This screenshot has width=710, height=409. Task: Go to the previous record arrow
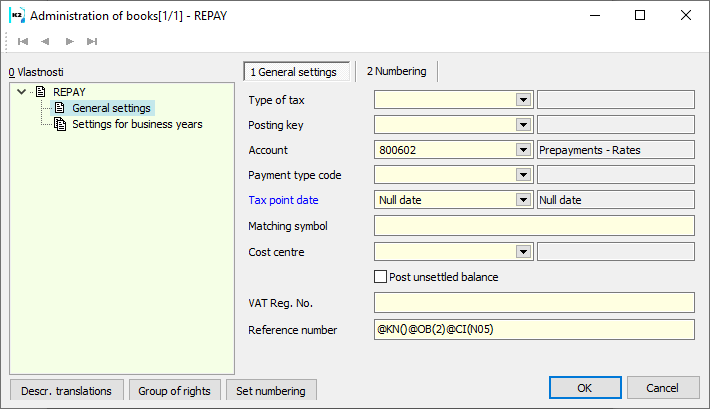[46, 41]
